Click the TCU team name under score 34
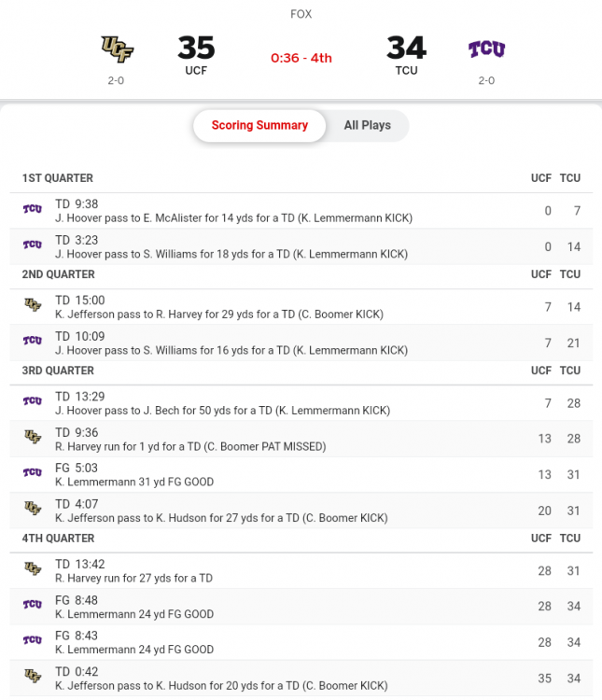602x700 pixels. [406, 70]
